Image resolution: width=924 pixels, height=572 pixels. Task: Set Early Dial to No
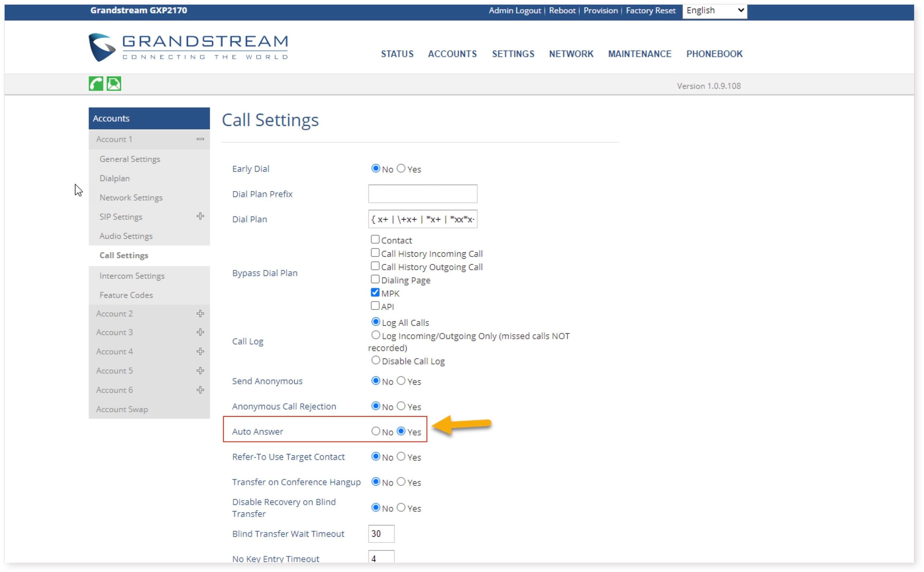[x=376, y=168]
